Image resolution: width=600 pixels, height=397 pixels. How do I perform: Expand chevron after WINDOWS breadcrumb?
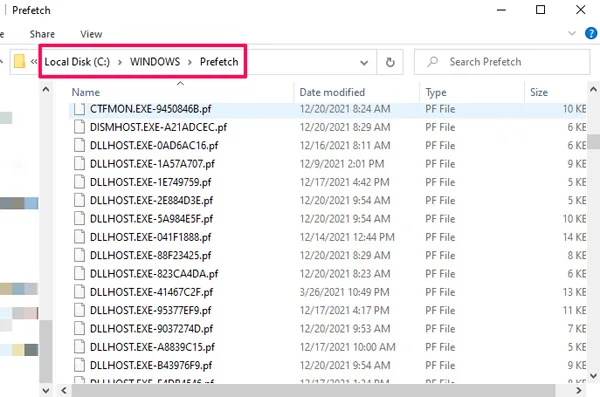[x=190, y=62]
